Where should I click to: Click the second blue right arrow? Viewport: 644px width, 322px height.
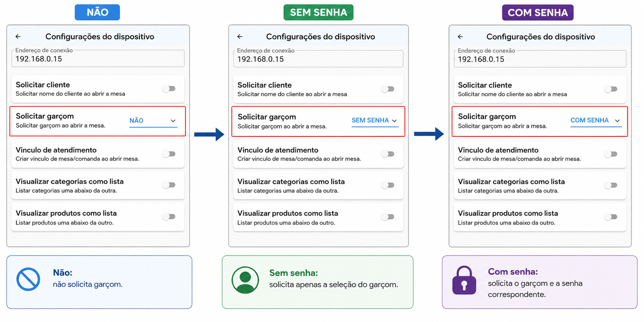429,134
